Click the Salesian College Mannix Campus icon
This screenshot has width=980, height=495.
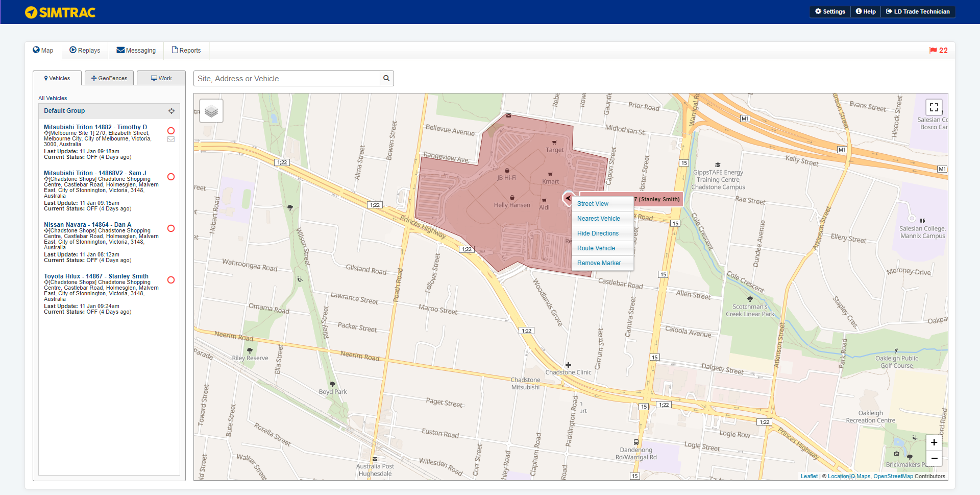coord(922,221)
